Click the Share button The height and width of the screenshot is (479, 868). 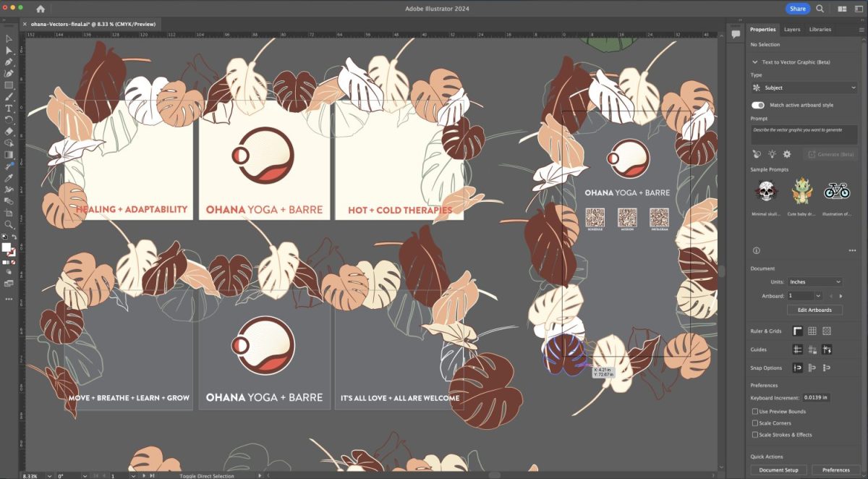(798, 9)
